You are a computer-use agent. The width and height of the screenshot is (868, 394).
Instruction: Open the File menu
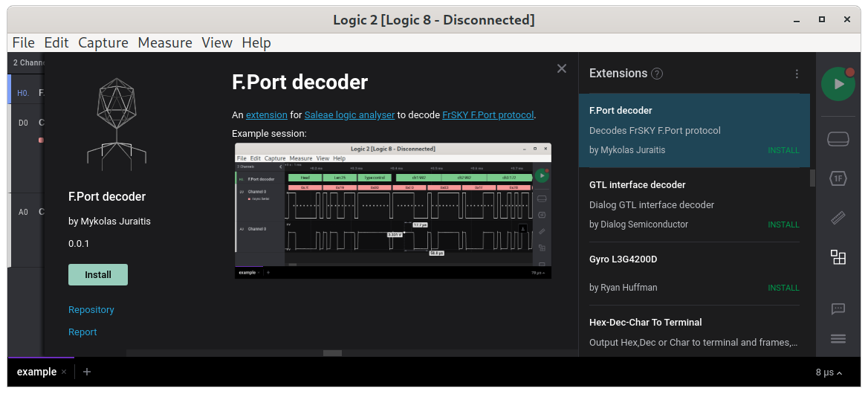(23, 42)
